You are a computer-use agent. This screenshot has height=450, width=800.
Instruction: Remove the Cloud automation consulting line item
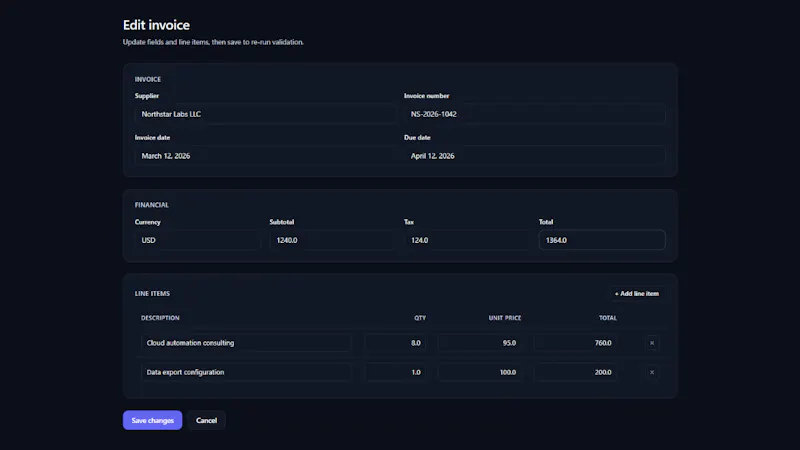point(652,343)
